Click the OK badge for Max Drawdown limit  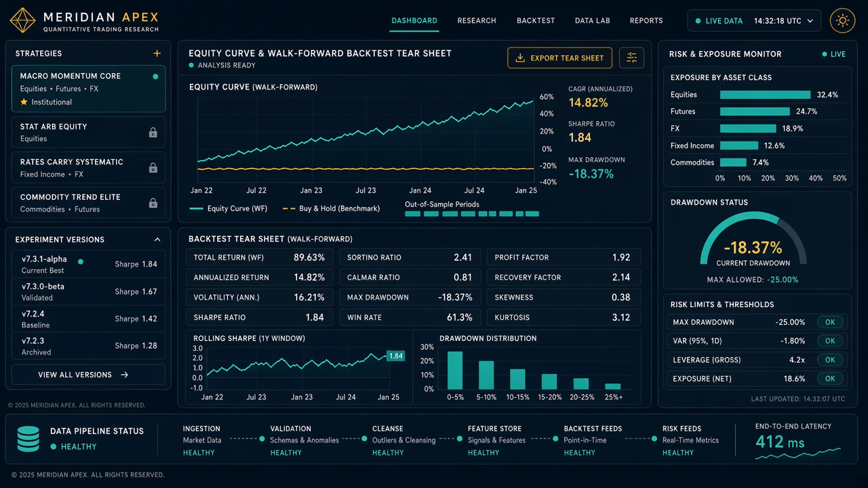[830, 323]
